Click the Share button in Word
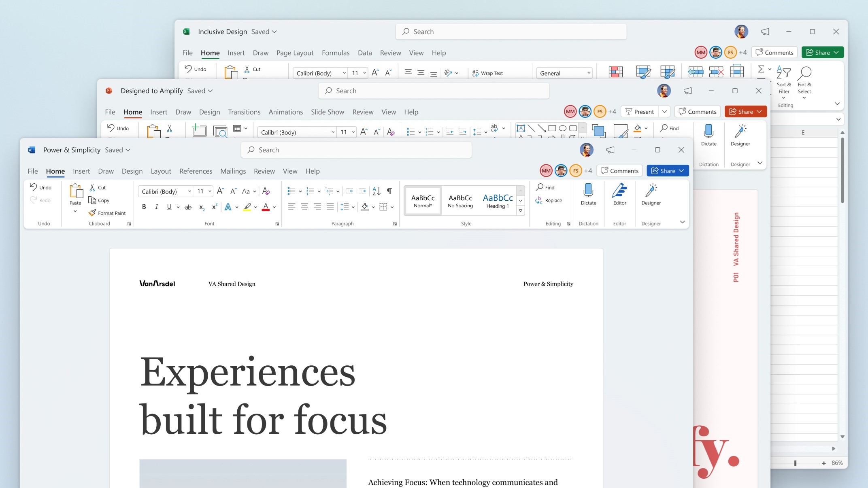 (664, 171)
